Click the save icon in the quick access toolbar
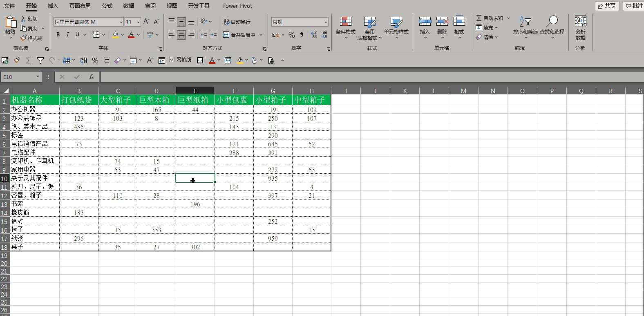The height and width of the screenshot is (316, 644). click(5, 61)
